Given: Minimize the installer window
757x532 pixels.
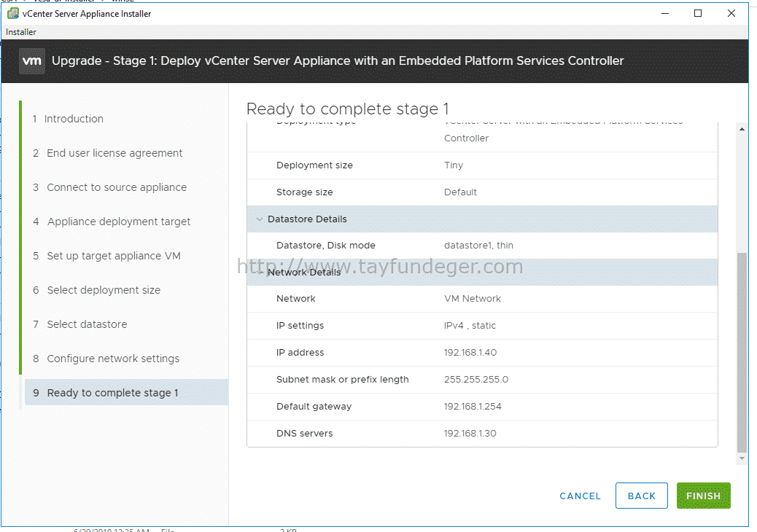Looking at the screenshot, I should [x=665, y=14].
